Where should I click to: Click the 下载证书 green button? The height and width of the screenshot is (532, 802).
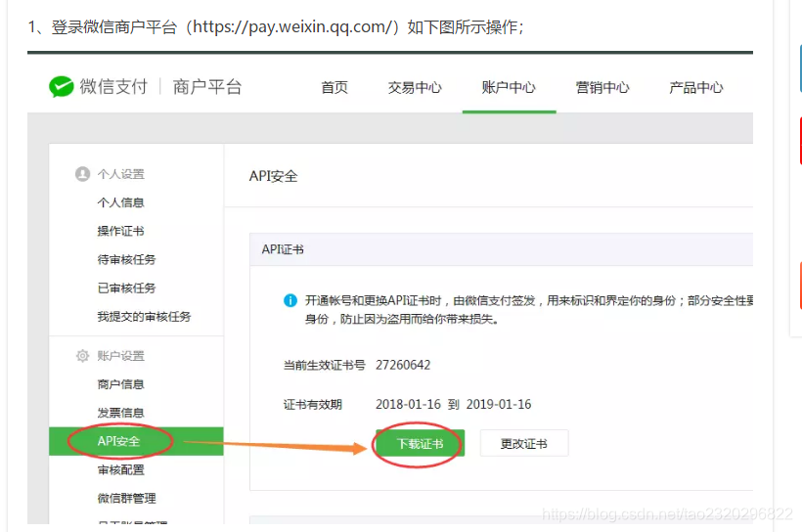point(420,444)
